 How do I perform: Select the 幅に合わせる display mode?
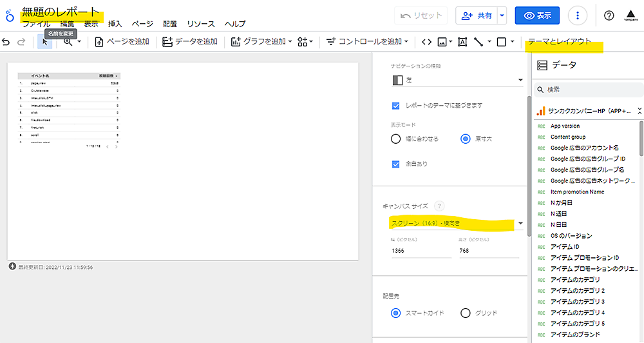[396, 139]
